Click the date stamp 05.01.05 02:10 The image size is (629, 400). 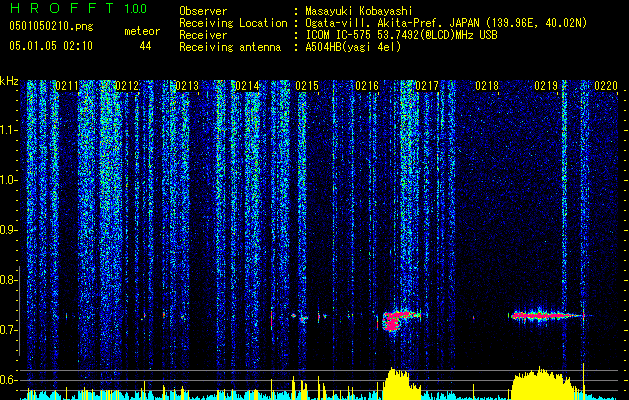pos(51,46)
